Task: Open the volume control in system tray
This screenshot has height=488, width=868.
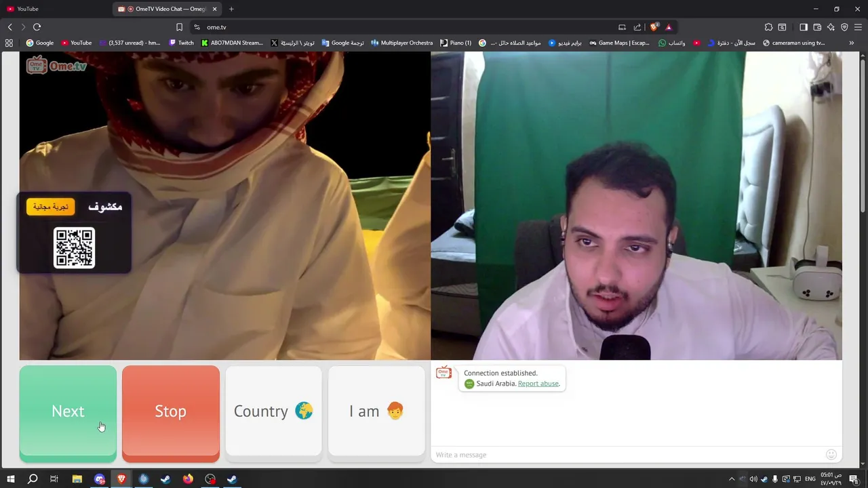Action: (x=753, y=479)
